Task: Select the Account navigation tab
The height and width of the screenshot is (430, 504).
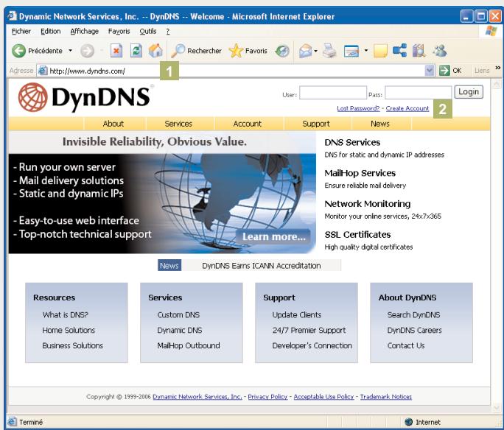Action: (247, 124)
